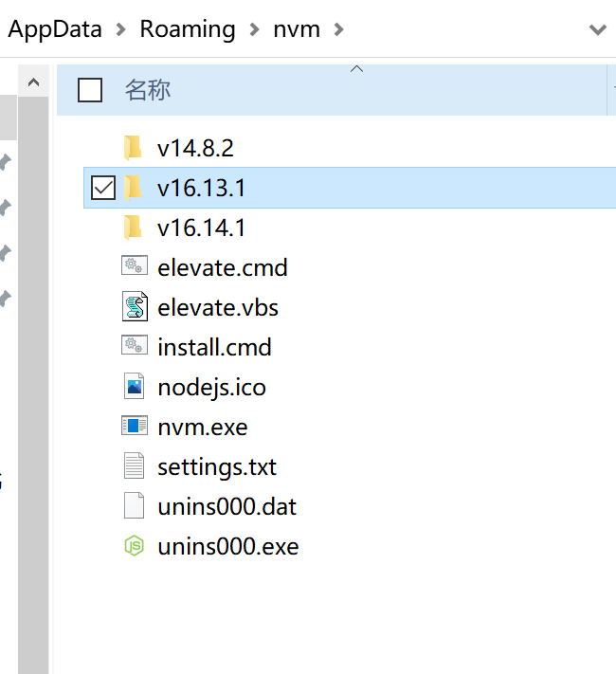Click the v16.14.1 folder icon

point(133,228)
